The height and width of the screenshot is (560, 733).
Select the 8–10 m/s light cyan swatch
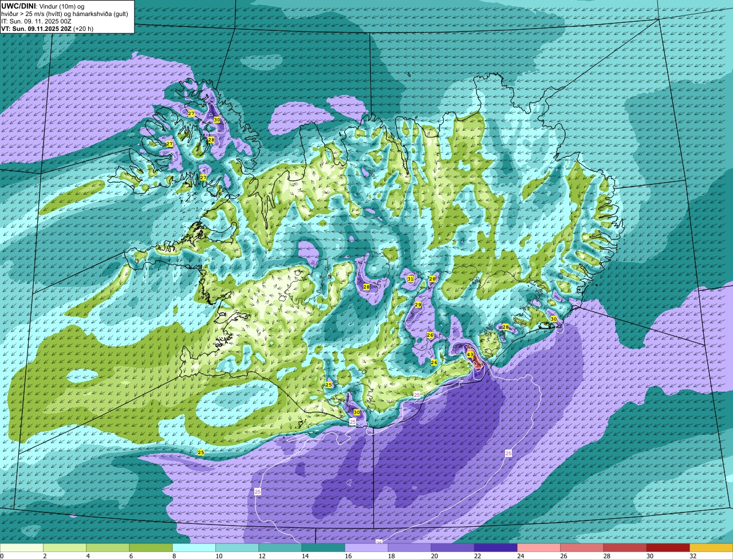pyautogui.click(x=194, y=548)
